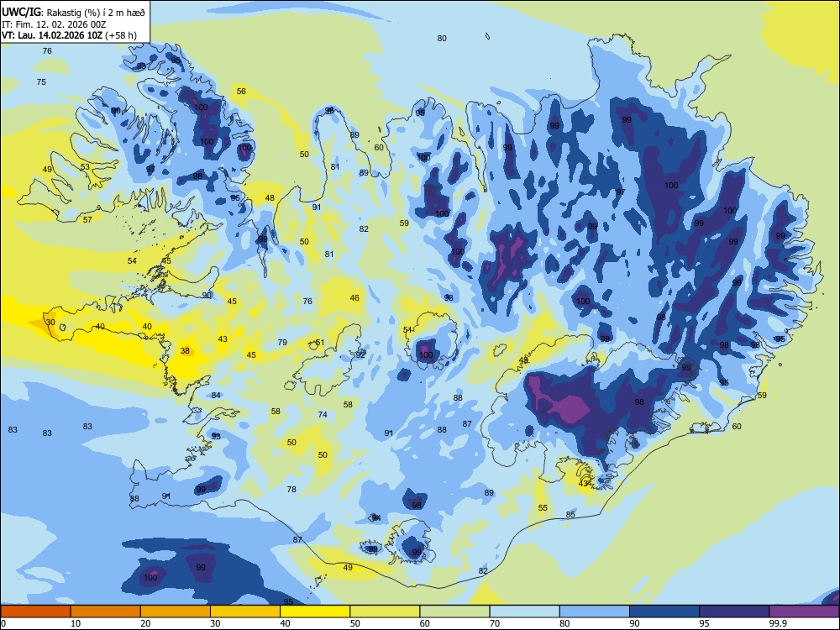Select the orange 10–20 legend color block
The image size is (840, 630).
[x=106, y=612]
